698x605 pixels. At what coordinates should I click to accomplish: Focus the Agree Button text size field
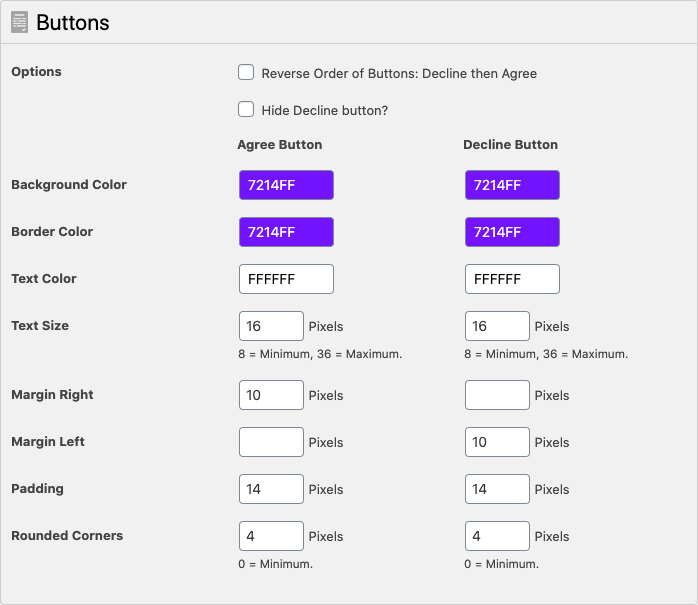pos(271,326)
